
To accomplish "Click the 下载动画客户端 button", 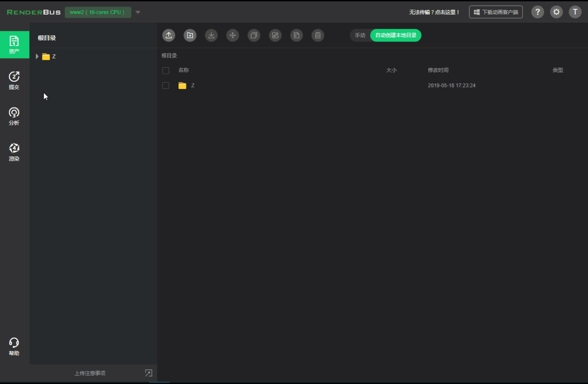I will pyautogui.click(x=496, y=12).
